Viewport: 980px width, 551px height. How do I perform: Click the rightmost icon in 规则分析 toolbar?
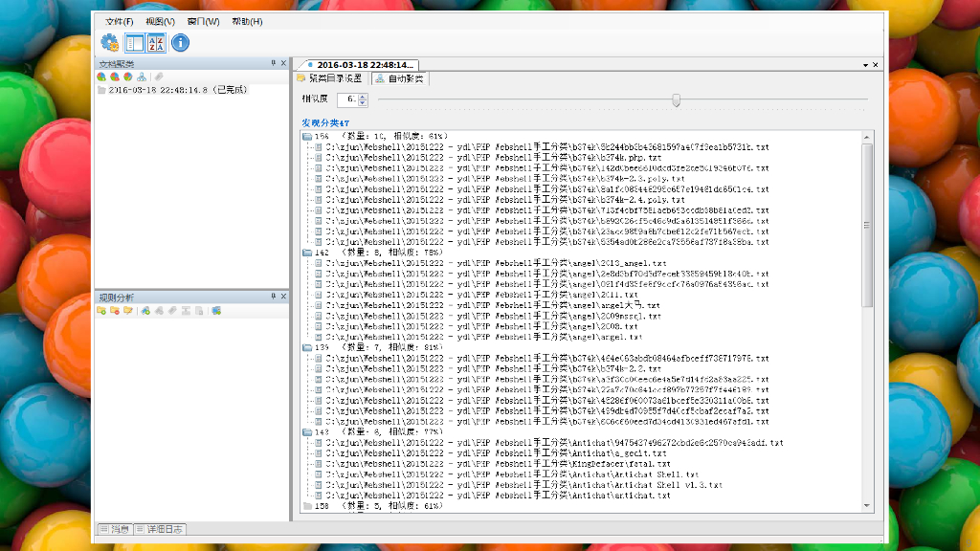(x=217, y=310)
